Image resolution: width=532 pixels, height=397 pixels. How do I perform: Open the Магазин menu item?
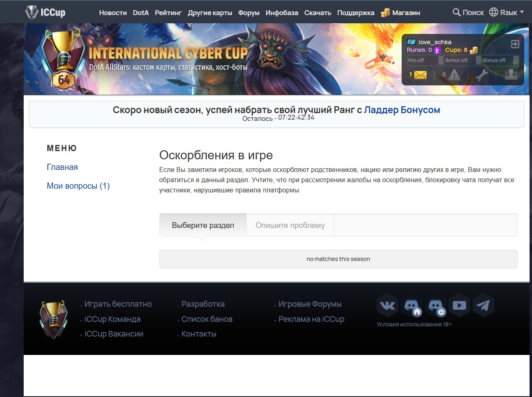coord(406,13)
